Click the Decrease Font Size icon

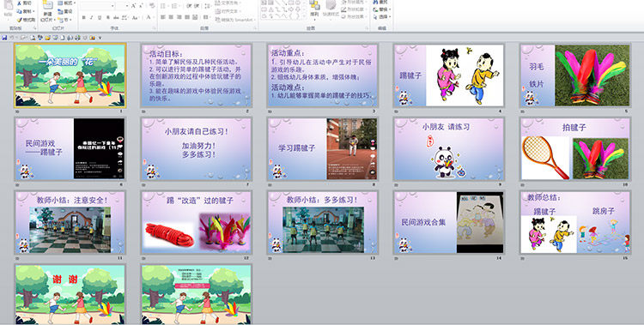[142, 6]
